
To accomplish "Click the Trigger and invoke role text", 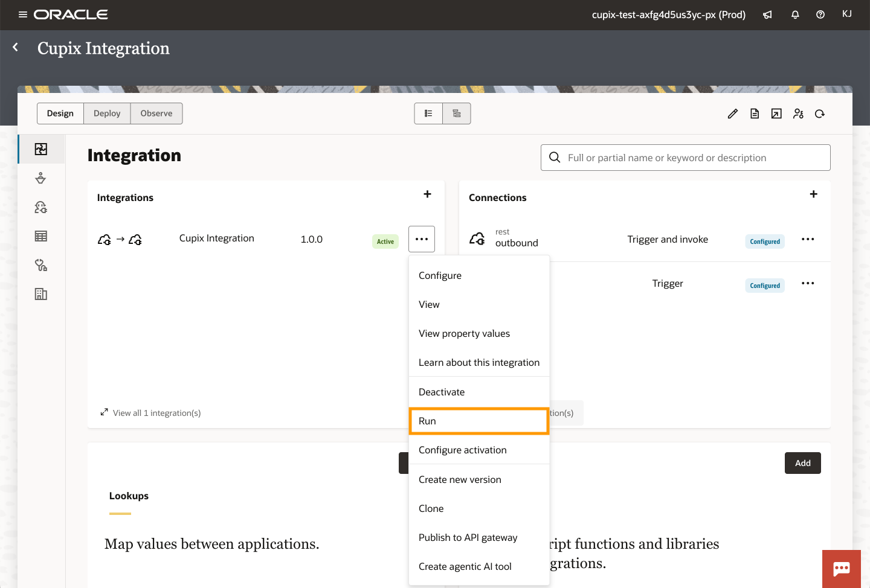I will [x=668, y=239].
